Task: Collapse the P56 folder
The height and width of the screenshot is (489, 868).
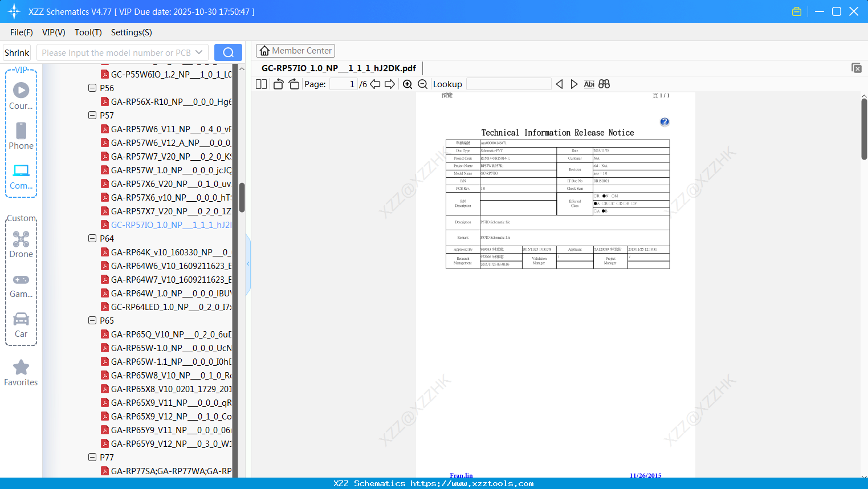Action: coord(92,88)
